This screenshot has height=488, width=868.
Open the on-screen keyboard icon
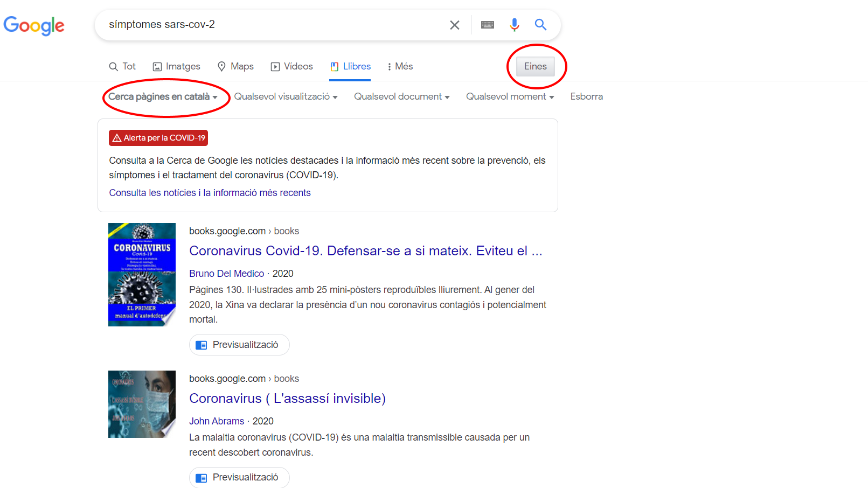pyautogui.click(x=487, y=25)
